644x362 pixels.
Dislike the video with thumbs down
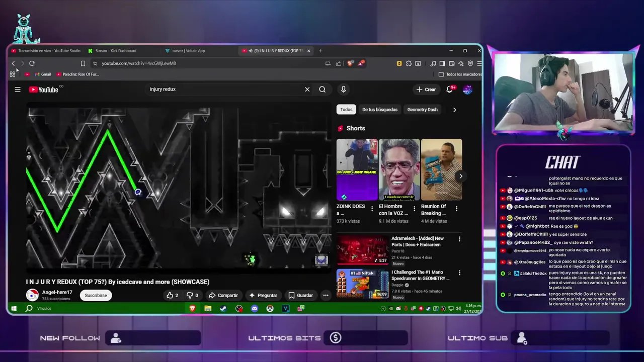click(x=192, y=295)
